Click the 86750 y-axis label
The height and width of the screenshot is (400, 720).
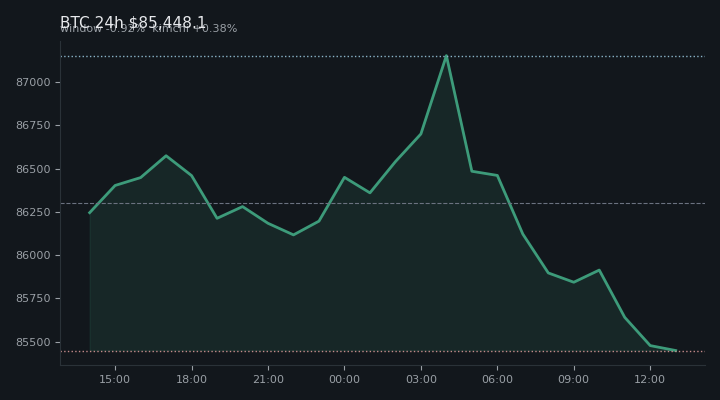[33, 125]
